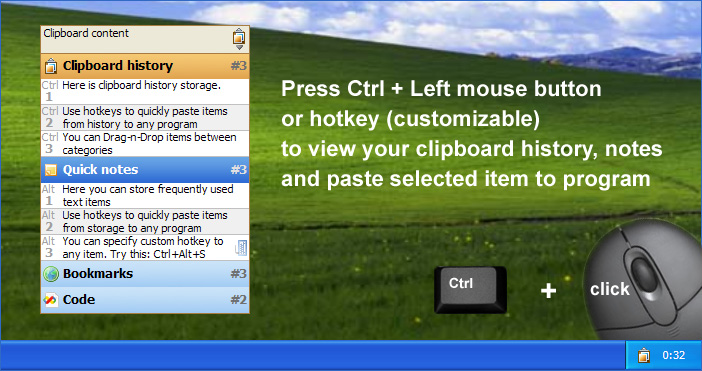Select note 'Here you can store frequently used text items'
This screenshot has height=371, width=702.
click(x=145, y=196)
